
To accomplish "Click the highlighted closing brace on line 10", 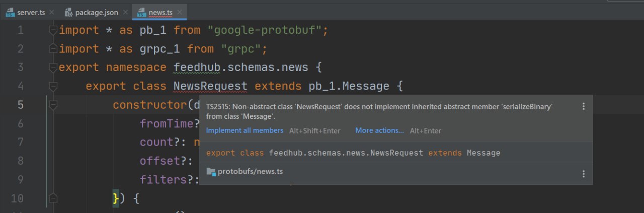I will pos(116,198).
